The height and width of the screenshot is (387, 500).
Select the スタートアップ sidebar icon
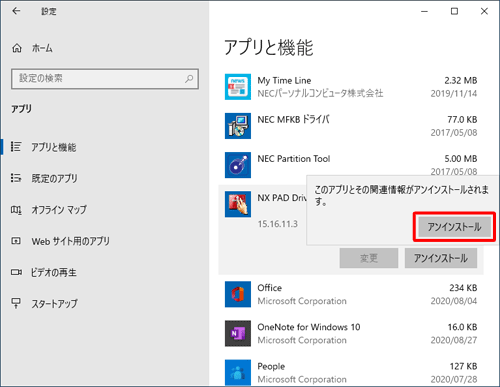pos(16,303)
